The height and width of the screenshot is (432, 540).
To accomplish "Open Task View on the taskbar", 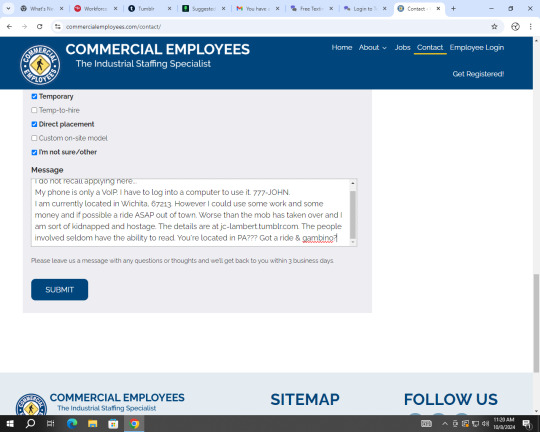I will point(51,423).
